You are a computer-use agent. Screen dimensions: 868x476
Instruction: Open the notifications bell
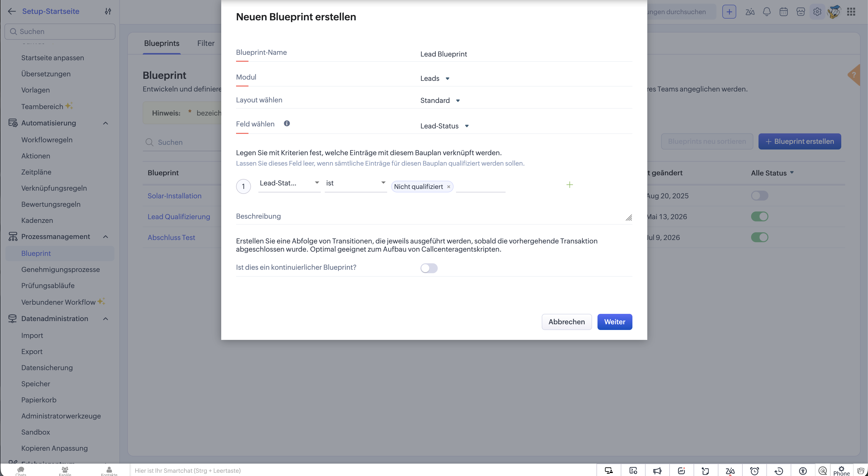(x=767, y=12)
